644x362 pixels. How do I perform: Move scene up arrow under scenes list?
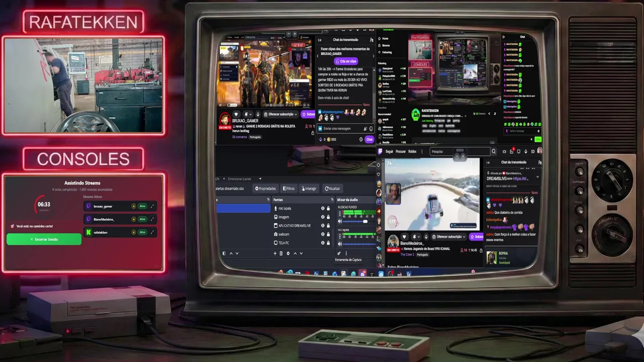tap(231, 253)
